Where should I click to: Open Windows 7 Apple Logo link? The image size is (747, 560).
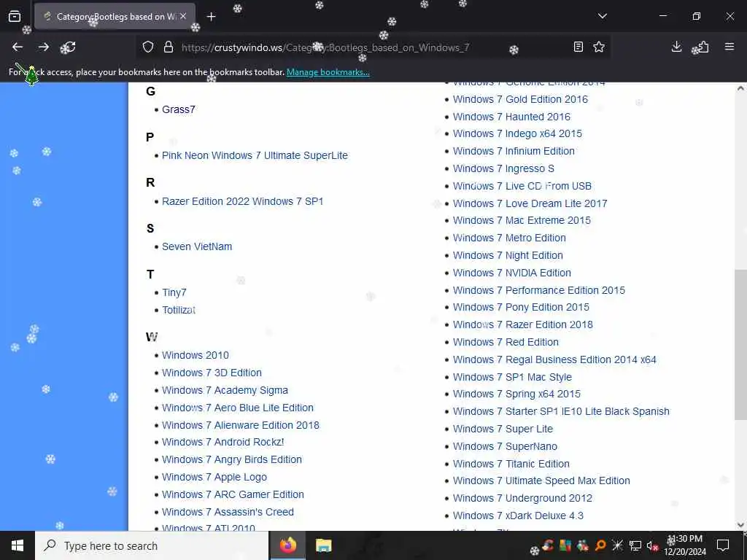coord(214,477)
